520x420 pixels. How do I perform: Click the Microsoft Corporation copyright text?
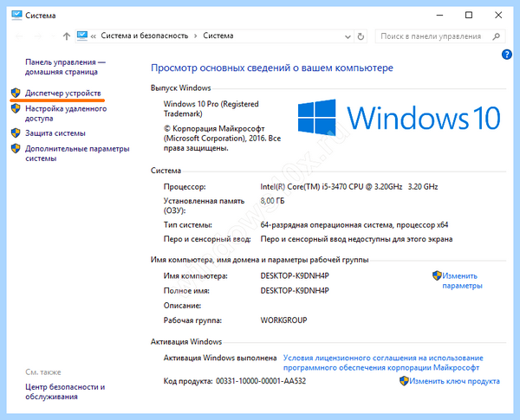pyautogui.click(x=222, y=139)
